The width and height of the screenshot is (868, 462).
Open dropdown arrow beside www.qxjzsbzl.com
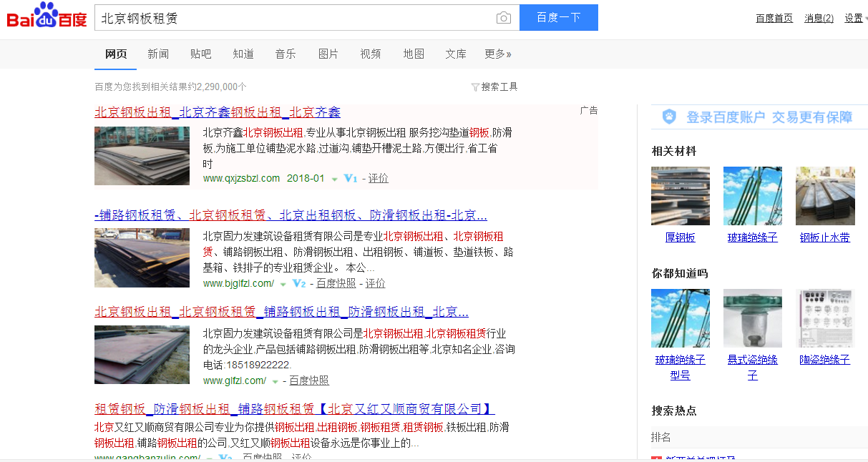coord(334,180)
